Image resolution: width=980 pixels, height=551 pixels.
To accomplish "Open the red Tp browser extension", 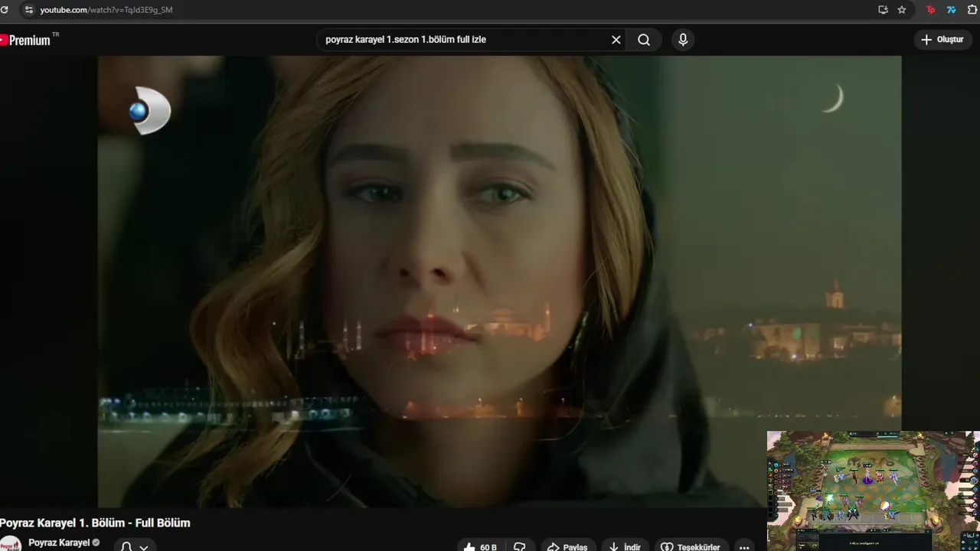I will tap(931, 10).
